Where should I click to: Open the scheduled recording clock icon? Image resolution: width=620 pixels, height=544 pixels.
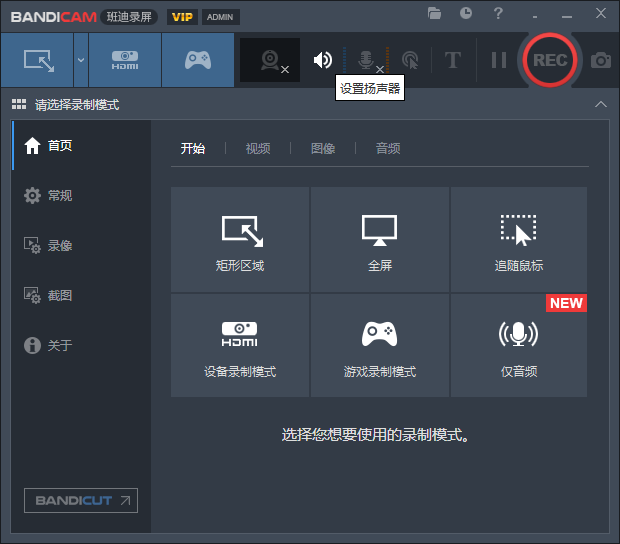point(466,13)
